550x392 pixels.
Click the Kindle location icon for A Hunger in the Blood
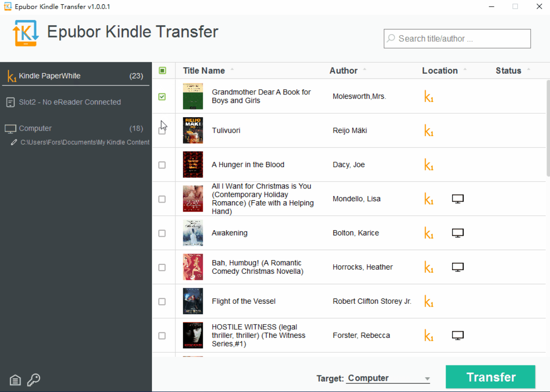click(428, 165)
